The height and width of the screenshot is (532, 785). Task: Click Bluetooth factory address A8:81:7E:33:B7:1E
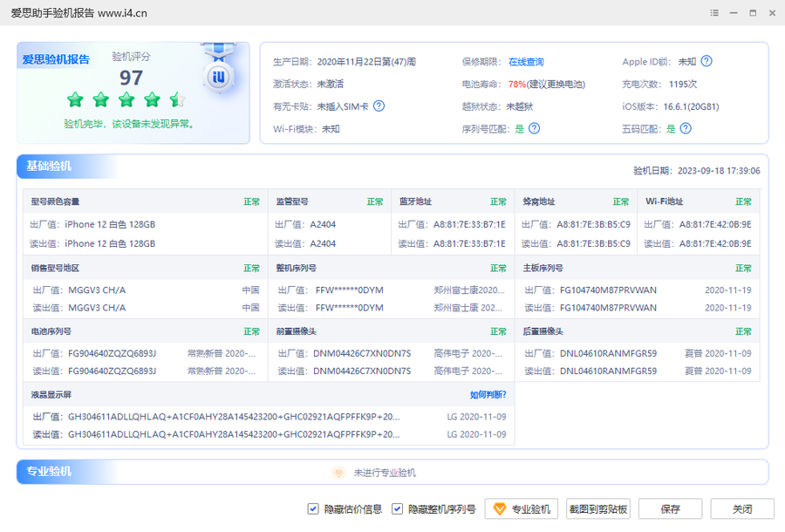469,224
